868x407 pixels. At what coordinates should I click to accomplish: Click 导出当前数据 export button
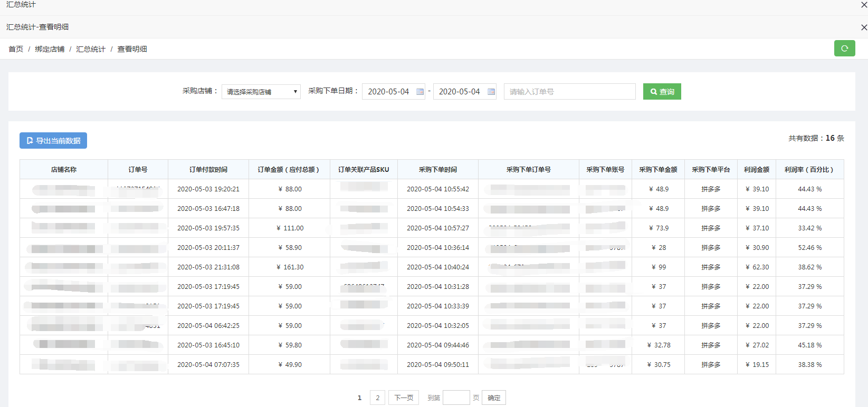(53, 141)
